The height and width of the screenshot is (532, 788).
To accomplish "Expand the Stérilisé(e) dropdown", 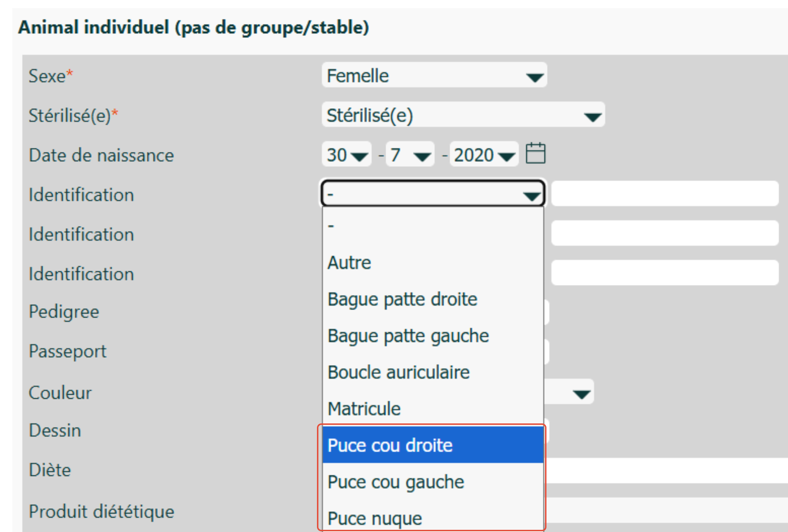I will pyautogui.click(x=463, y=115).
